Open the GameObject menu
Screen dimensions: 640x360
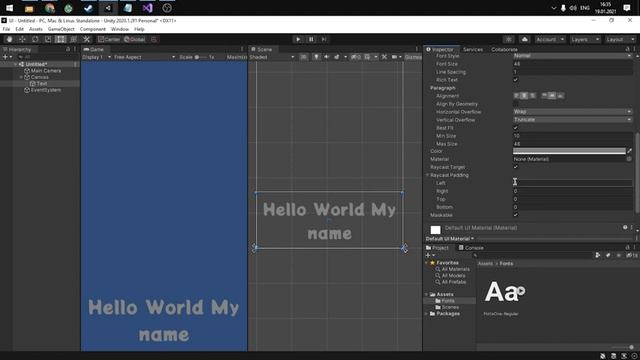tap(61, 29)
